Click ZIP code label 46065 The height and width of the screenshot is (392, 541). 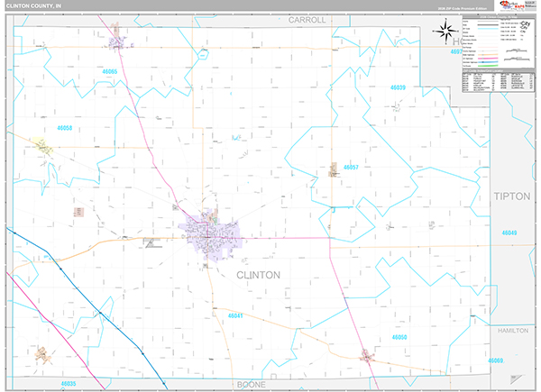click(x=110, y=72)
